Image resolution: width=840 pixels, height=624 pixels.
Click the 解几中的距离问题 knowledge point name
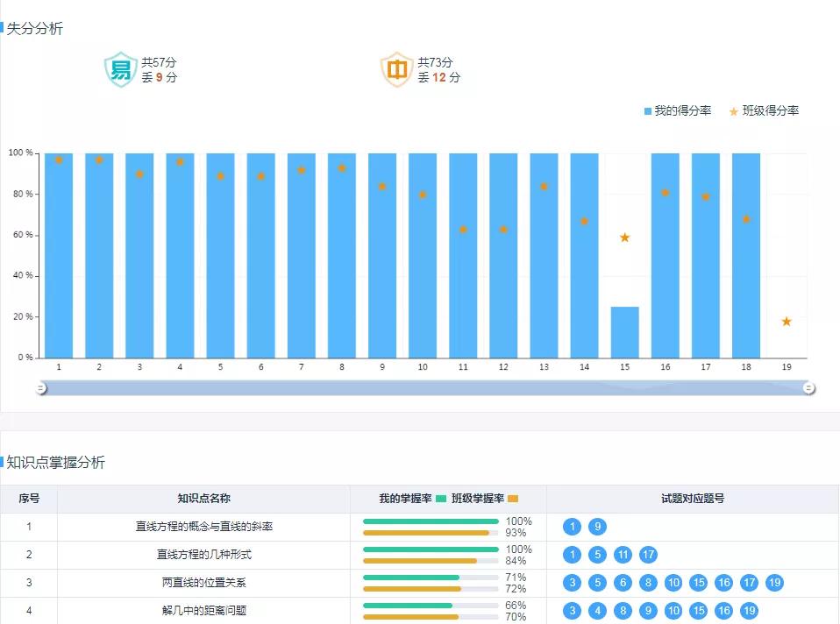(203, 611)
